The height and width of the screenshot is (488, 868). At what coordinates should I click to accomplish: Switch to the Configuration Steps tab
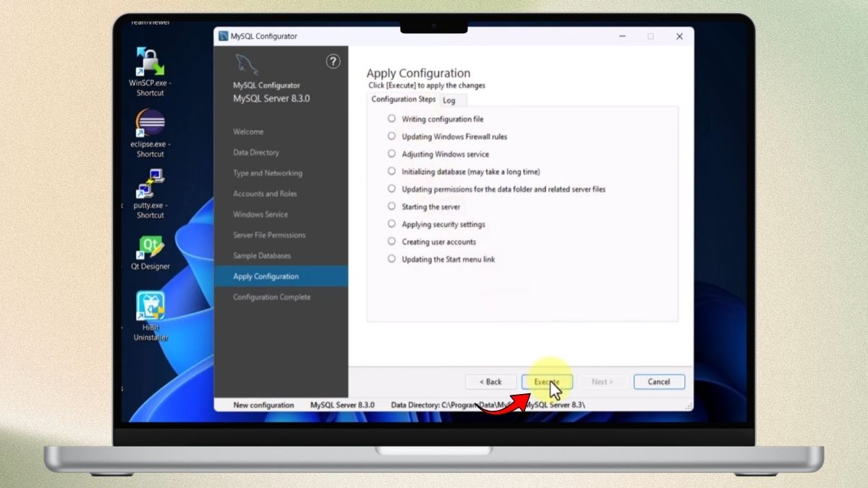pyautogui.click(x=404, y=100)
